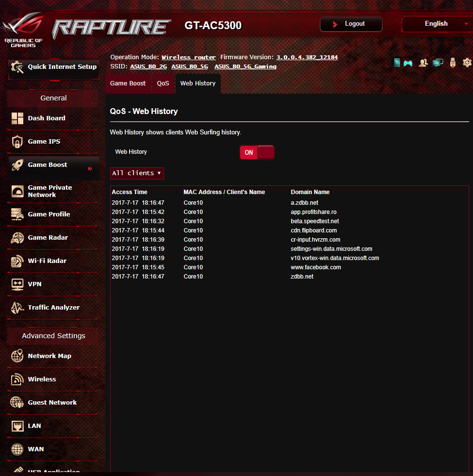Open Network Map globe icon
473x476 pixels.
pyautogui.click(x=17, y=356)
